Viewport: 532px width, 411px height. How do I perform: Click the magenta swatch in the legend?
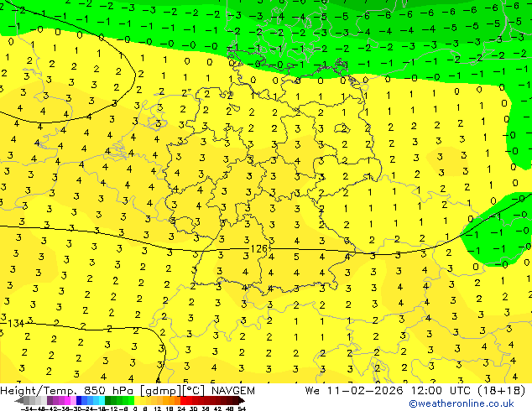click(x=67, y=401)
